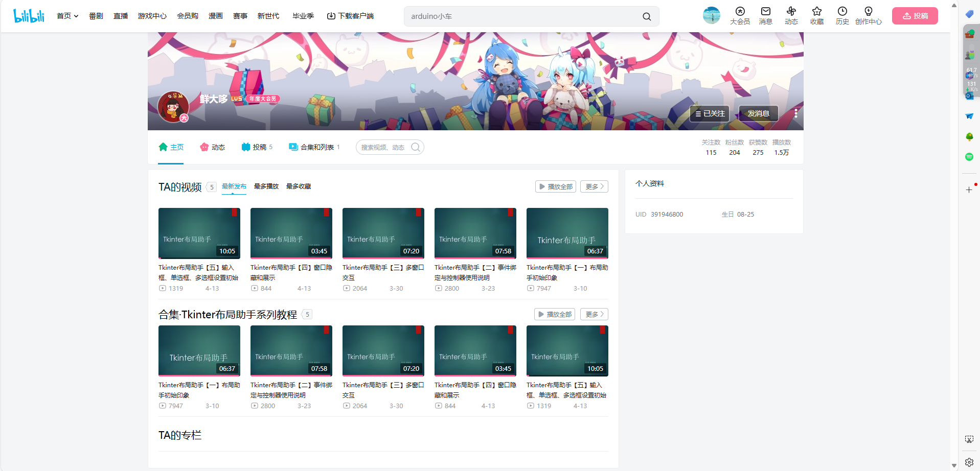The height and width of the screenshot is (471, 980).
Task: Click the plus add icon in sidebar
Action: (x=969, y=190)
